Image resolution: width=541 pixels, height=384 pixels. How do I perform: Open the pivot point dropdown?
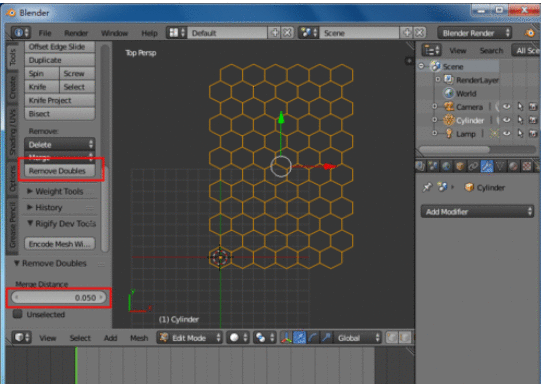click(x=264, y=338)
